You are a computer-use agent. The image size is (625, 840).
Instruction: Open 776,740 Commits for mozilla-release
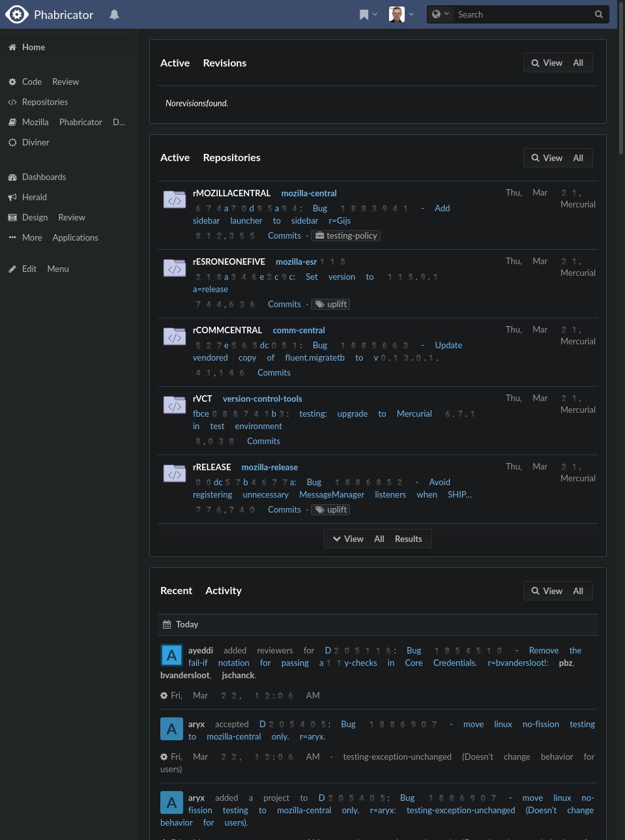[248, 509]
